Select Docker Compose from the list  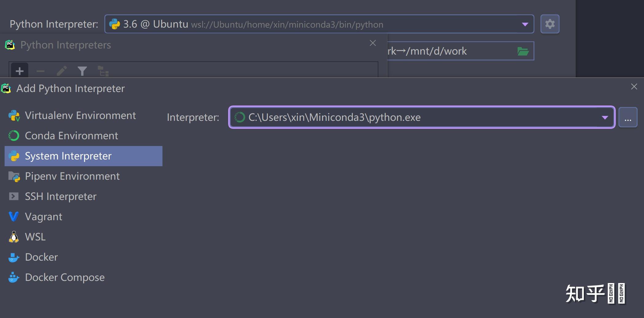tap(64, 277)
